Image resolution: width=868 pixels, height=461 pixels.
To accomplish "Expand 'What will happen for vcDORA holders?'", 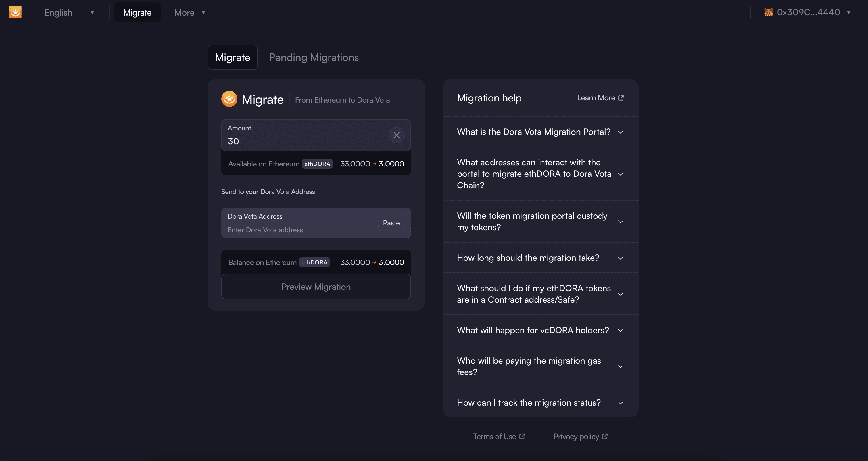I will click(x=540, y=330).
